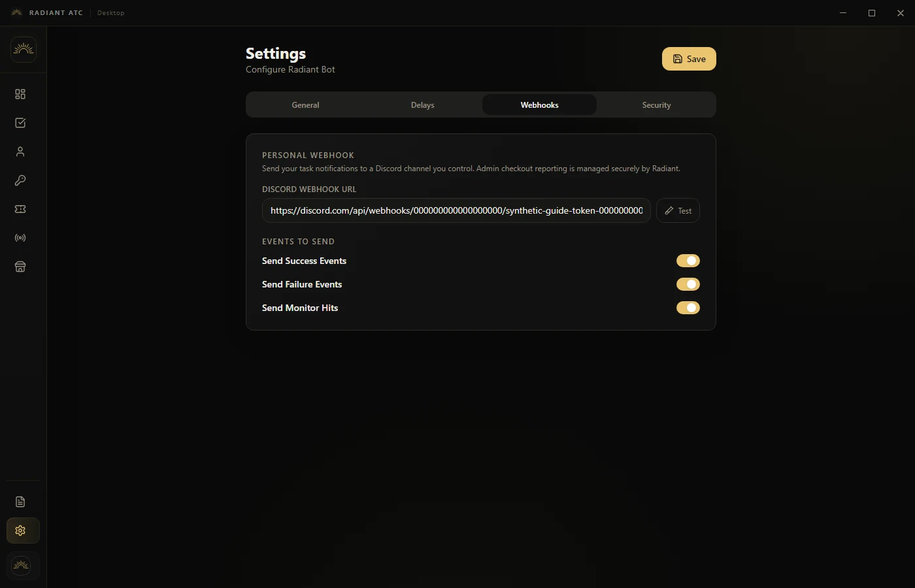Toggle Send Failure Events switch
Image resolution: width=915 pixels, height=588 pixels.
688,284
